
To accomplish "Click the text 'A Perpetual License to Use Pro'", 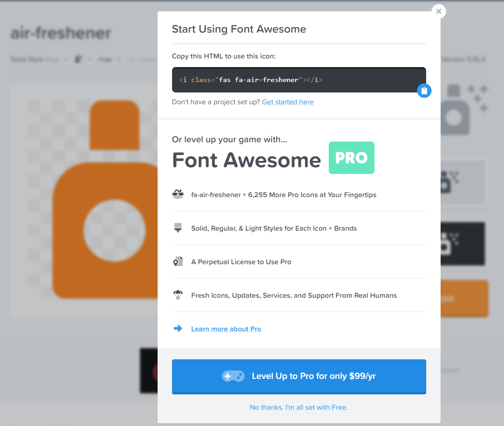I will [x=241, y=262].
